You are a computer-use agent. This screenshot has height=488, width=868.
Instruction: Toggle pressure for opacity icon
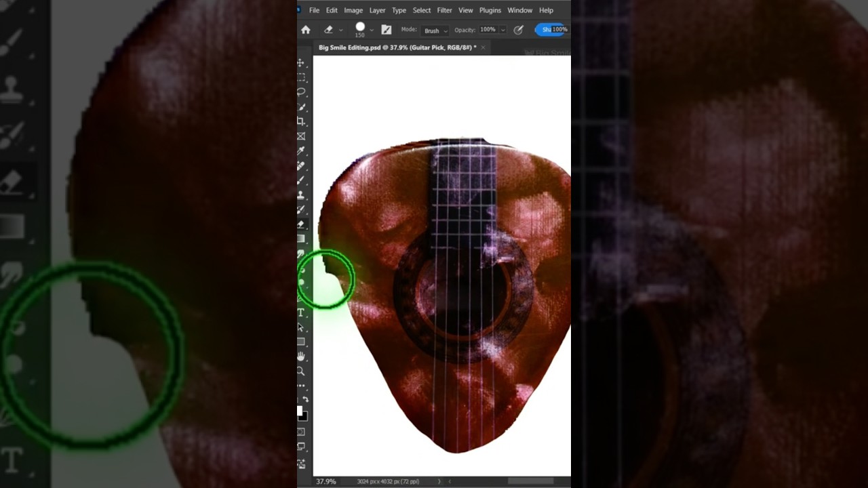pos(519,30)
